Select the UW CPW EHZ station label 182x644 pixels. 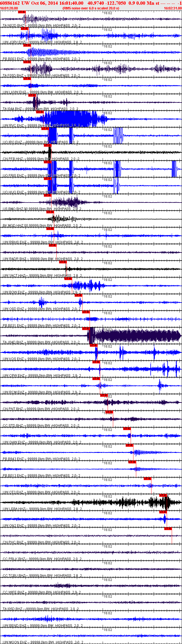tap(42, 376)
